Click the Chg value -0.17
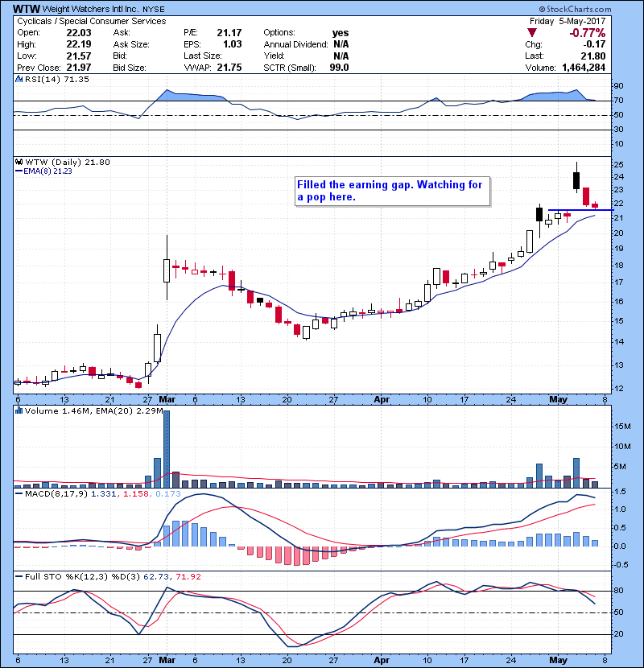Image resolution: width=644 pixels, height=668 pixels. coord(594,44)
